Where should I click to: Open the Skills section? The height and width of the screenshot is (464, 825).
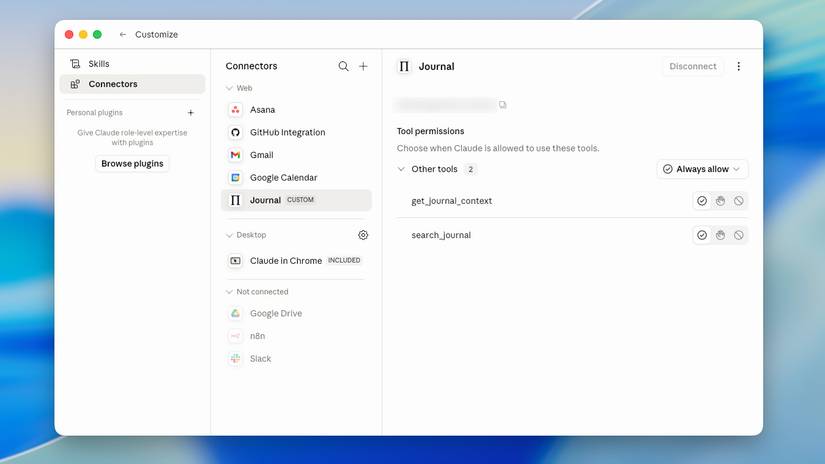tap(132, 64)
